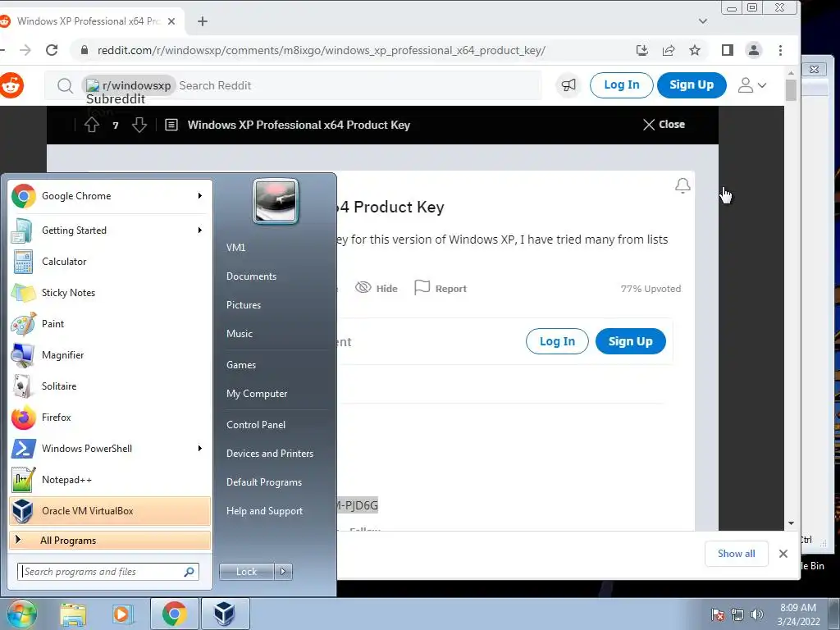Viewport: 840px width, 630px height.
Task: Open My Computer from Start menu
Action: [x=257, y=394]
